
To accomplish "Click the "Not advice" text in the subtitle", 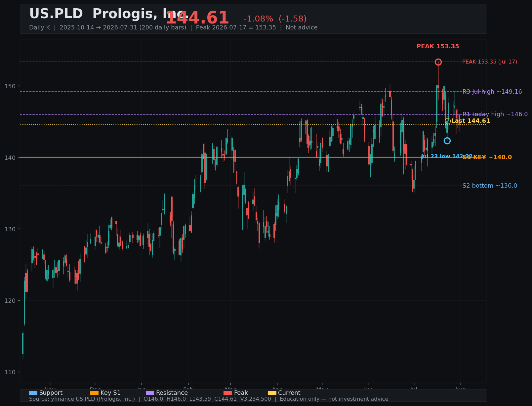I will pos(302,27).
